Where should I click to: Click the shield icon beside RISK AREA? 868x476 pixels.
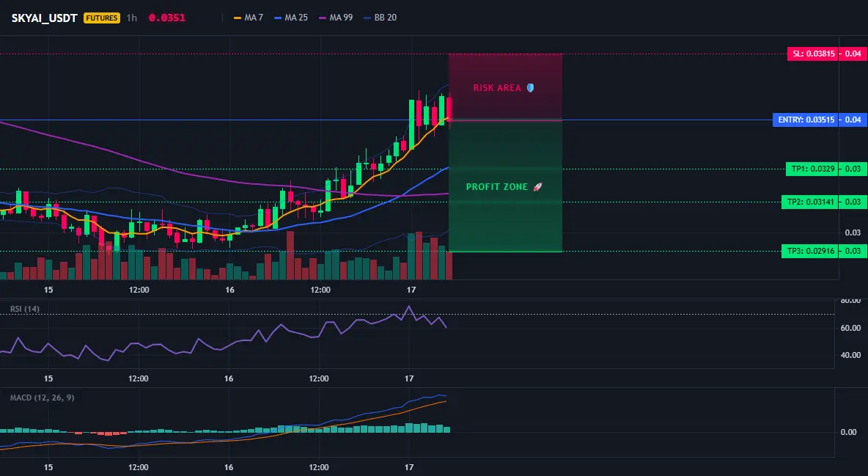[x=530, y=87]
